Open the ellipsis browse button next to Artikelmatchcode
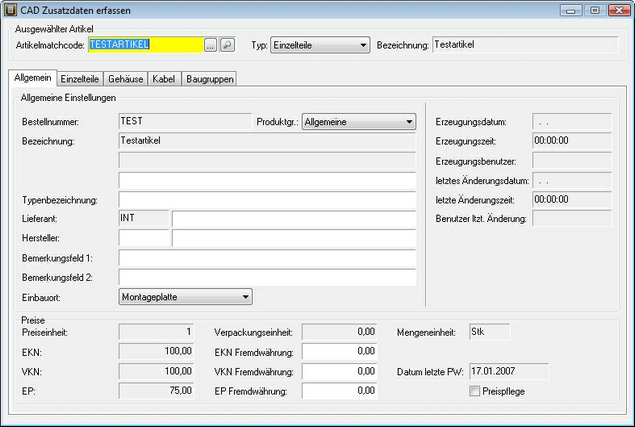Viewport: 635px width, 427px height. pos(210,45)
